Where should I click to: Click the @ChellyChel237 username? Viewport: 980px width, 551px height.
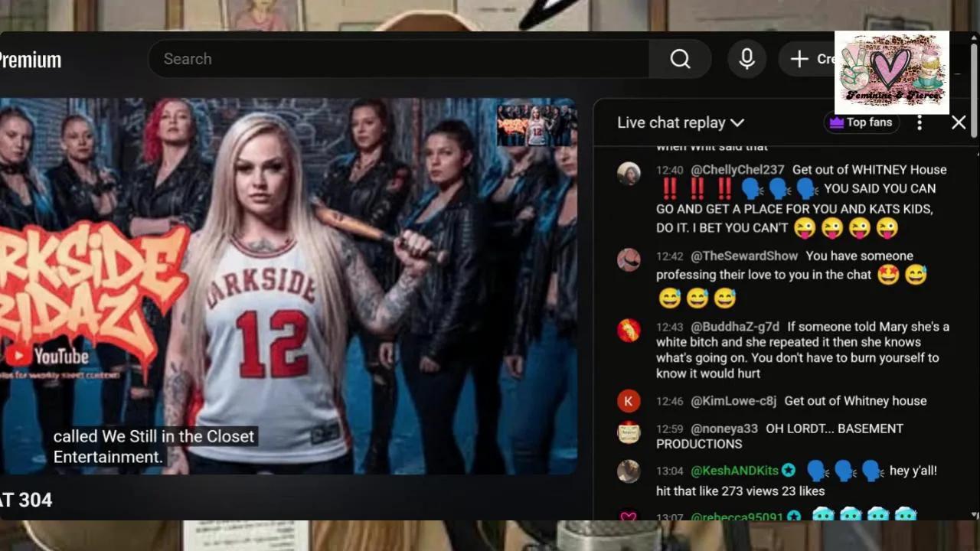click(x=737, y=170)
